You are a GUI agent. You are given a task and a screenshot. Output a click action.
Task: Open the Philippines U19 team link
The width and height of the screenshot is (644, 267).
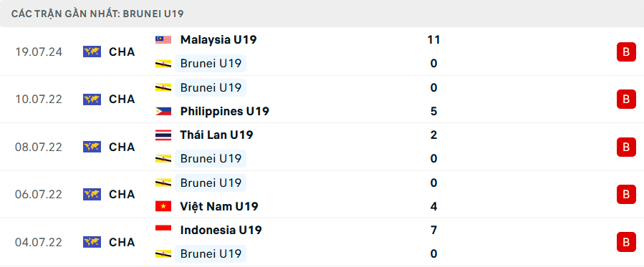(x=225, y=111)
